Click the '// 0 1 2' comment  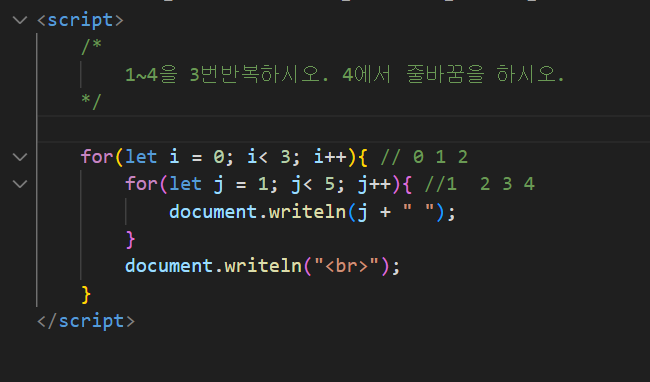coord(424,157)
